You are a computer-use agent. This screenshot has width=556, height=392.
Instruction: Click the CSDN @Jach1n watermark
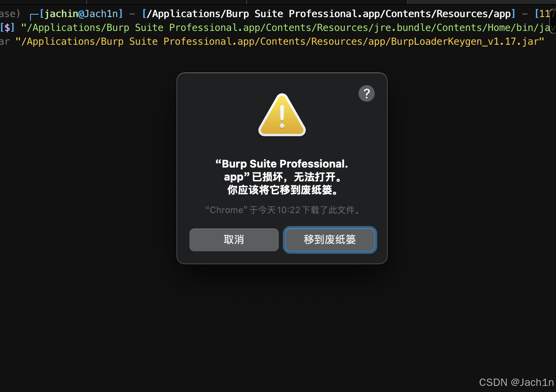coord(516,382)
